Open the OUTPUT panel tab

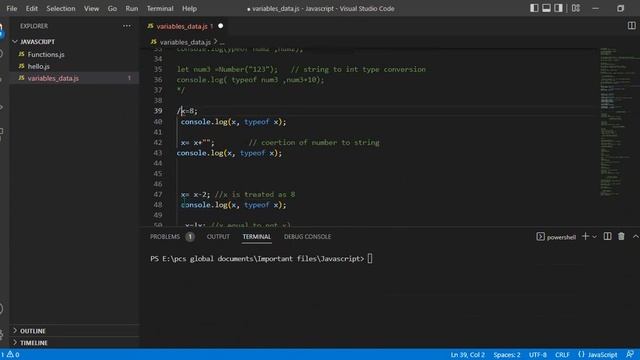pos(218,237)
